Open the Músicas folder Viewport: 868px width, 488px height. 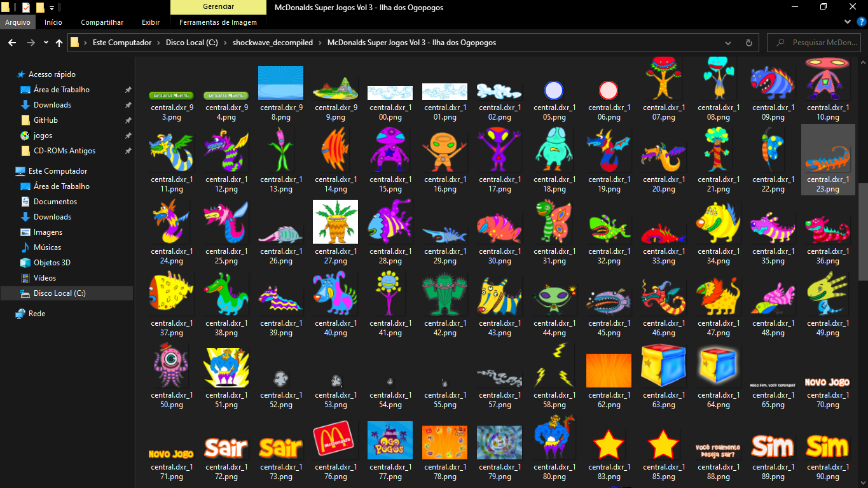pyautogui.click(x=47, y=247)
